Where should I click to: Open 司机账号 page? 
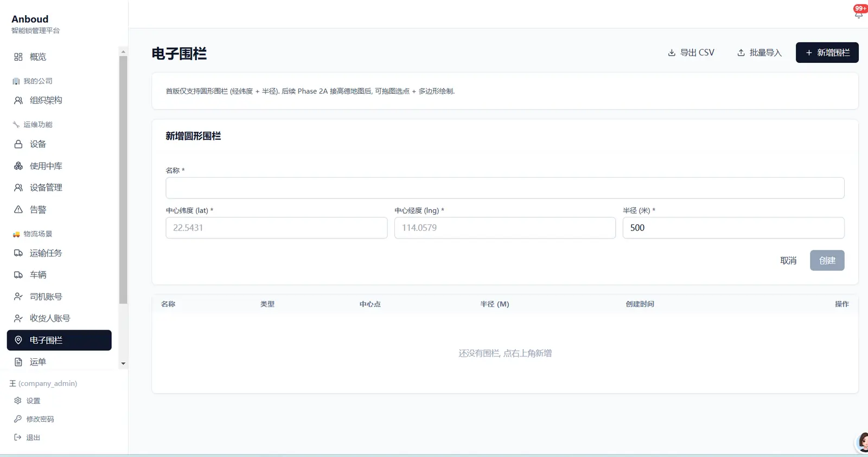tap(59, 297)
